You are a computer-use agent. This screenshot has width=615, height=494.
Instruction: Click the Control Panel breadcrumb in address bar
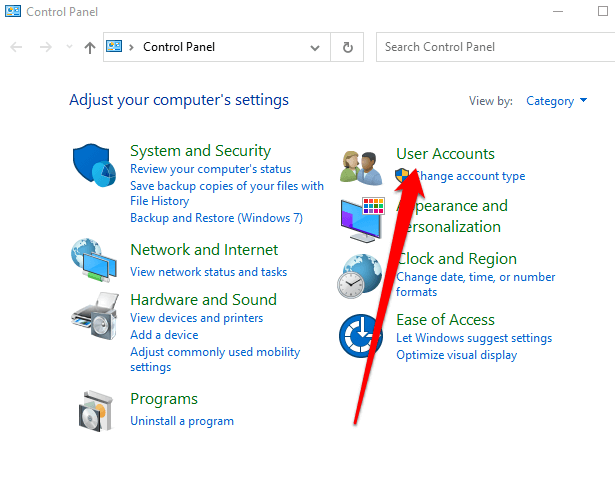coord(179,47)
